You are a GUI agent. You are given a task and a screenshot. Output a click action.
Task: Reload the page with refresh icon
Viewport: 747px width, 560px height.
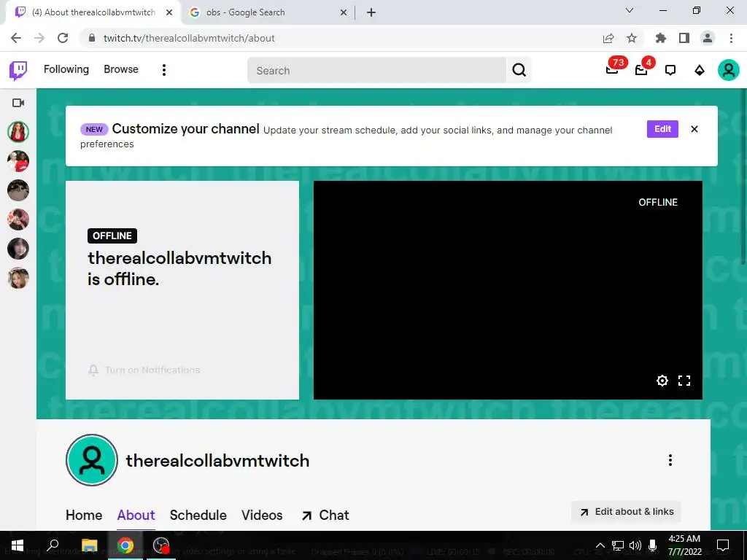63,38
